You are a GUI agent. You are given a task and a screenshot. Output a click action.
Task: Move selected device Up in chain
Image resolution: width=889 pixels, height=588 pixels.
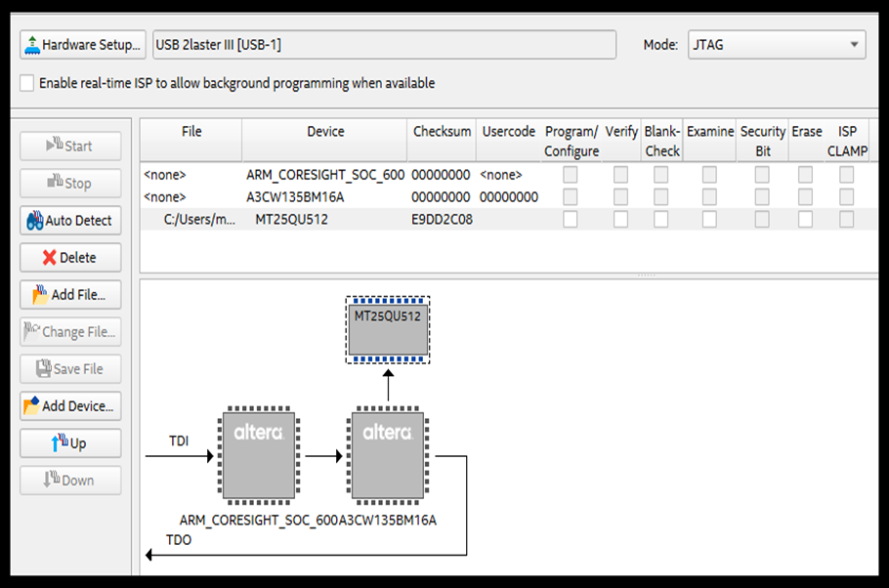coord(70,443)
